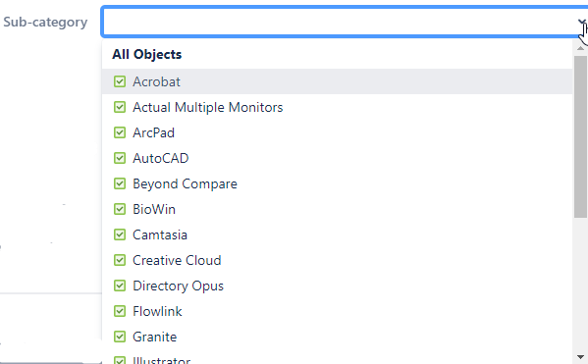Uncheck the ArcPad checkbox

point(120,132)
